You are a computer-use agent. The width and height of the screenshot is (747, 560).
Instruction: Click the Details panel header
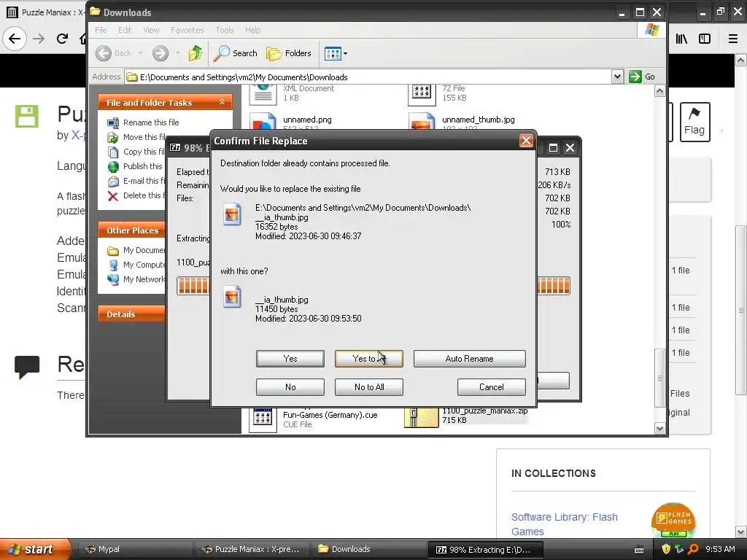coord(131,314)
